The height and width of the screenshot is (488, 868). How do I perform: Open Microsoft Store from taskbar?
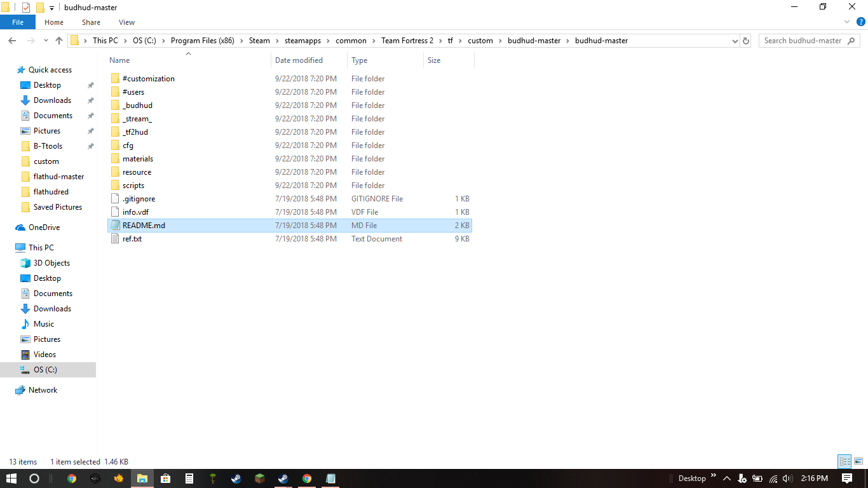pyautogui.click(x=165, y=478)
